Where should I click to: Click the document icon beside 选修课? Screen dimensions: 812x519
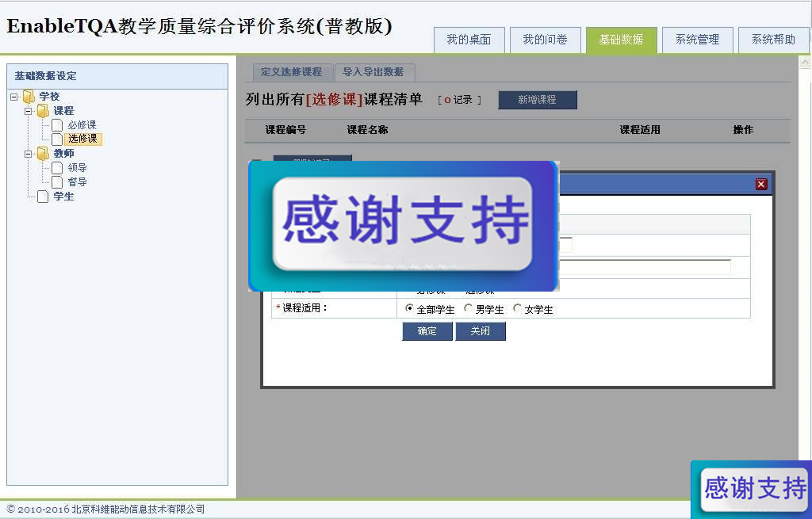pyautogui.click(x=57, y=139)
